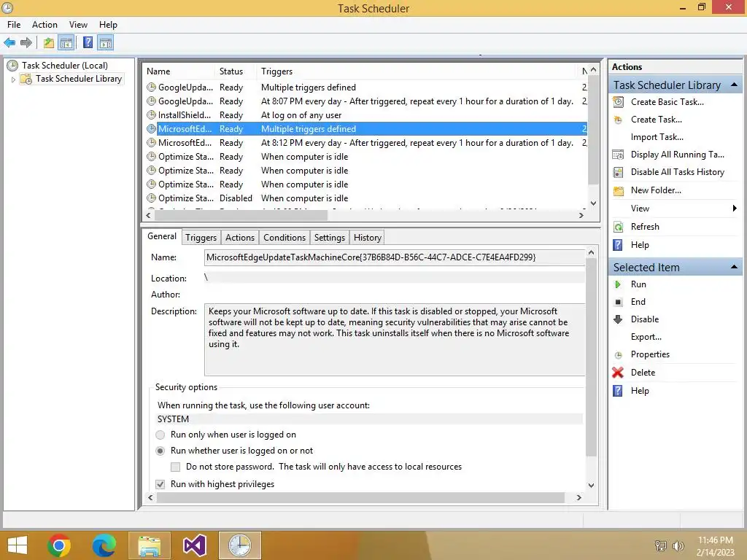Switch to the Triggers tab

tap(201, 238)
